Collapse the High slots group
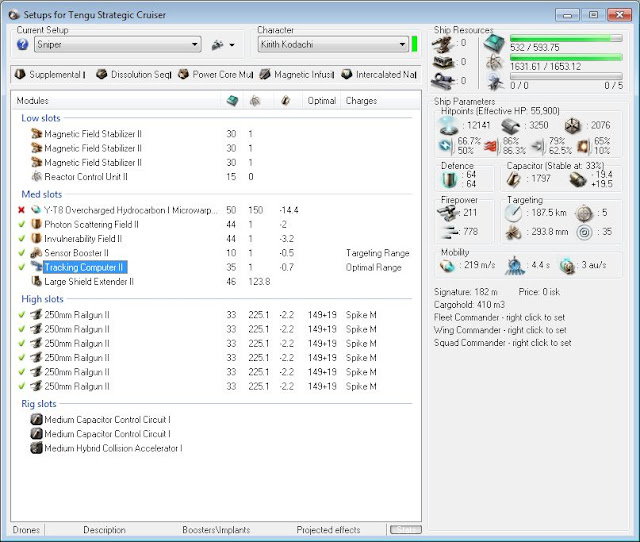 pyautogui.click(x=42, y=299)
